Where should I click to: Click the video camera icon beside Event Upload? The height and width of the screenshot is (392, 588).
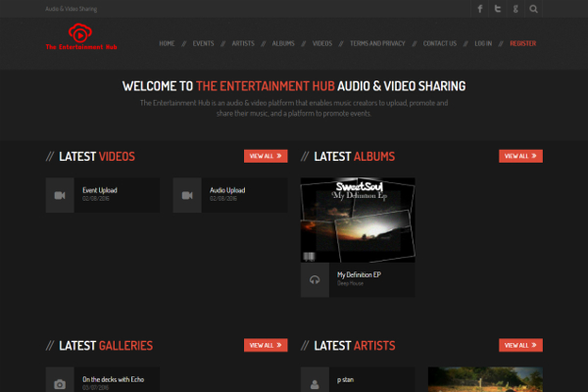[x=60, y=195]
